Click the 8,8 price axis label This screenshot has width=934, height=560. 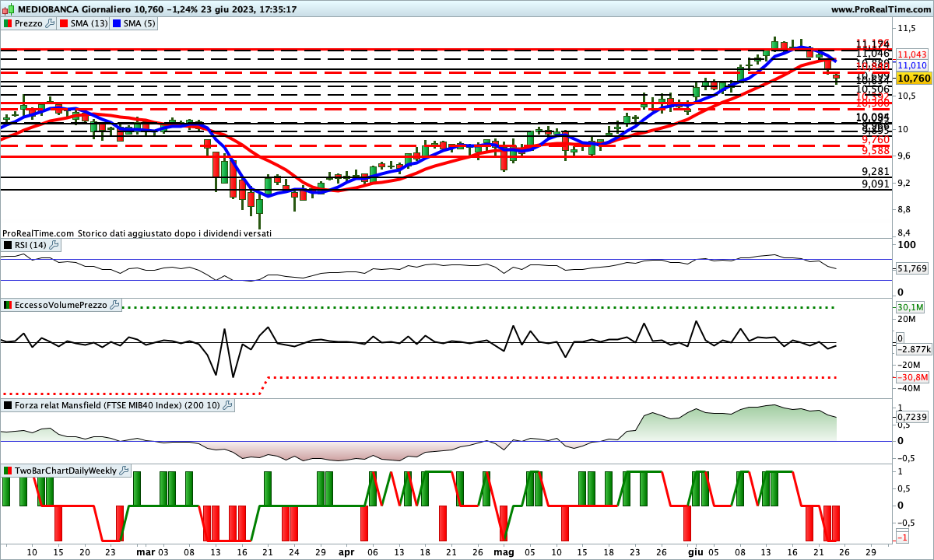point(904,209)
